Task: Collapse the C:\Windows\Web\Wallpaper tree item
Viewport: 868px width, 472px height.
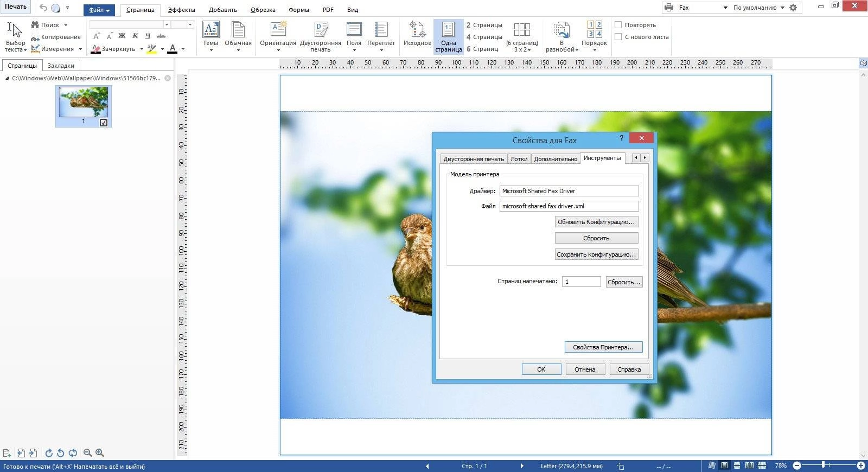Action: (x=7, y=78)
